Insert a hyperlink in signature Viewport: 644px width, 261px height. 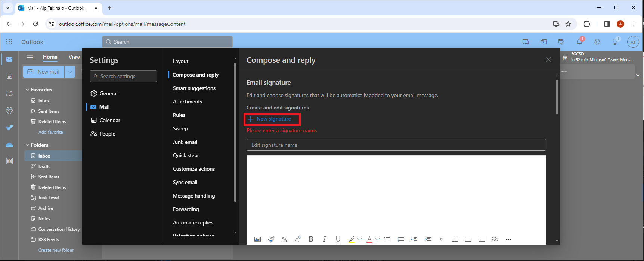click(495, 239)
